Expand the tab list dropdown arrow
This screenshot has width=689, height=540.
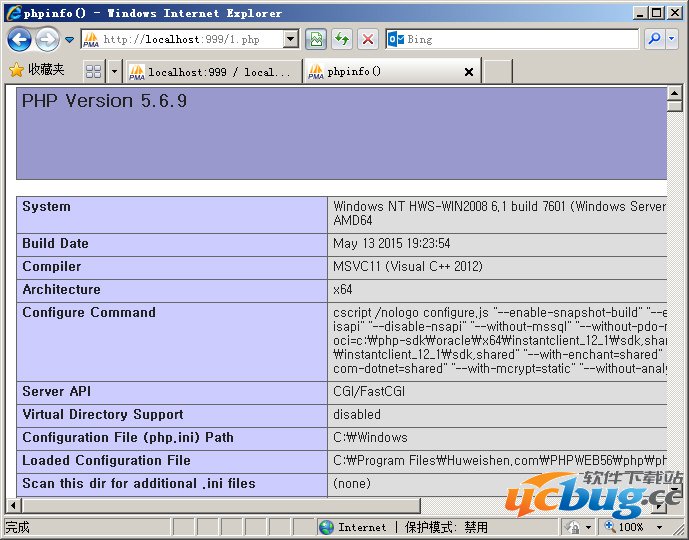pyautogui.click(x=114, y=71)
